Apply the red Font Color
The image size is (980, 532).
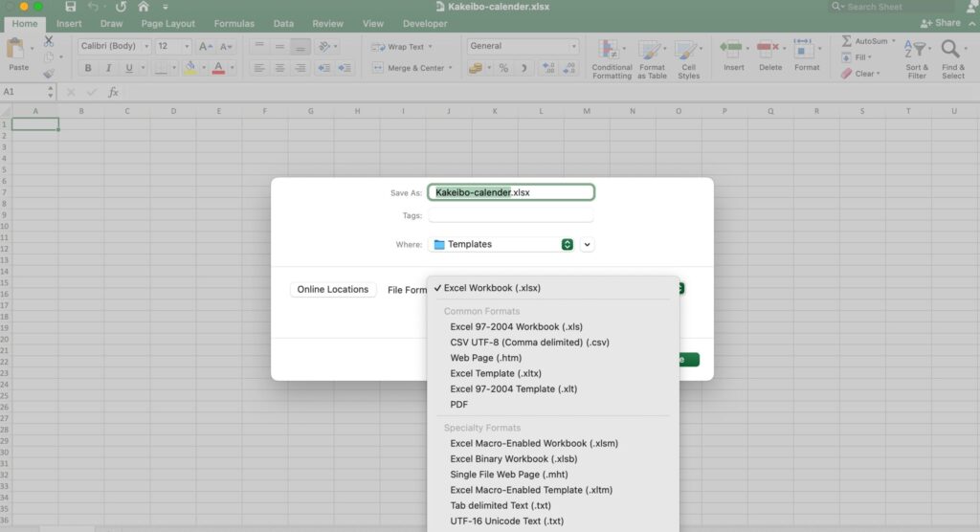pyautogui.click(x=218, y=68)
